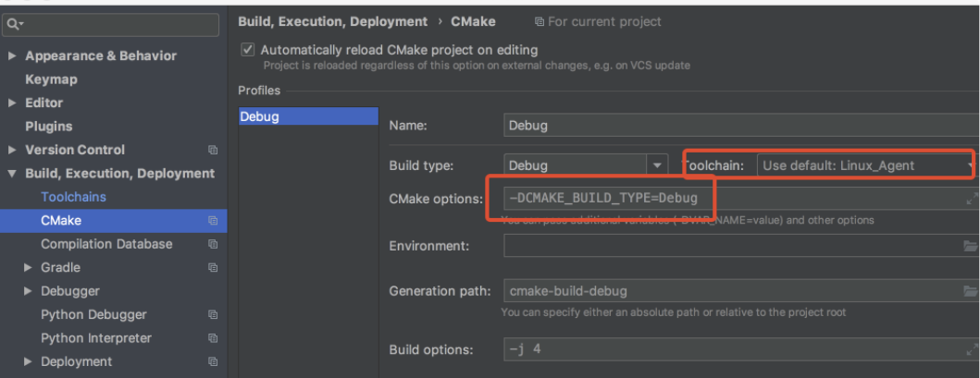Expand the CMake options field

[x=971, y=199]
